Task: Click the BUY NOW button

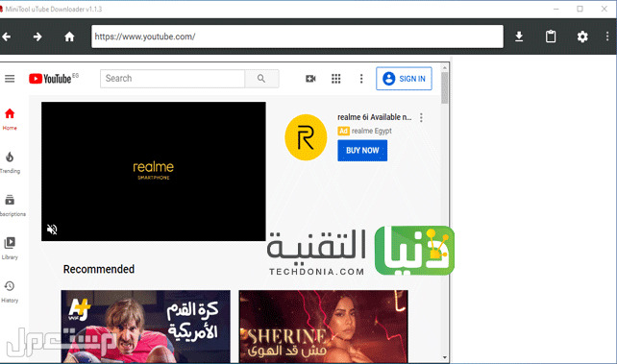Action: click(362, 151)
